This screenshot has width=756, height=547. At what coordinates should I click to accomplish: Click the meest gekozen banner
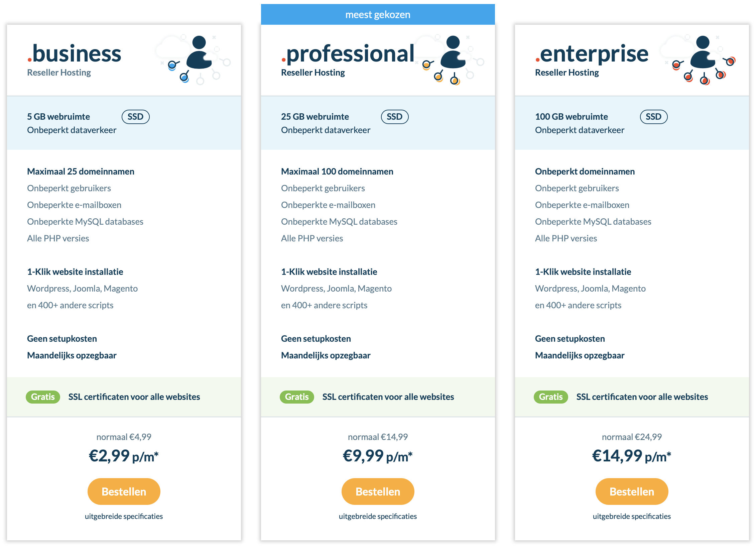click(x=378, y=14)
